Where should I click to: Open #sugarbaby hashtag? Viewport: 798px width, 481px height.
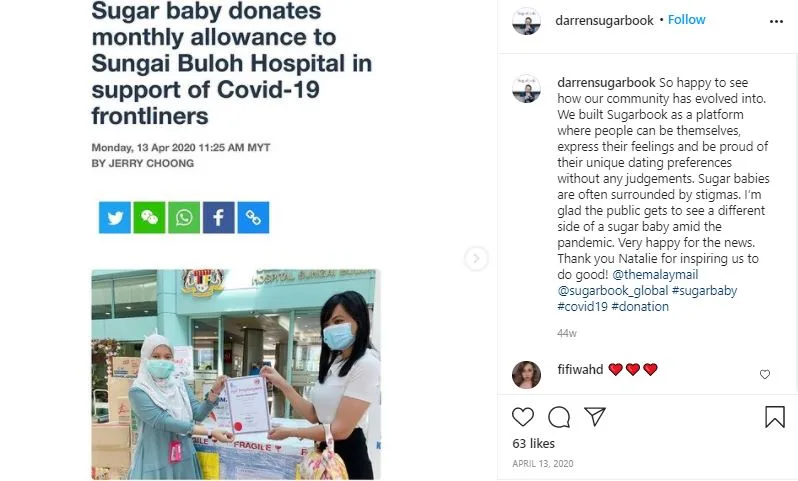(x=704, y=291)
